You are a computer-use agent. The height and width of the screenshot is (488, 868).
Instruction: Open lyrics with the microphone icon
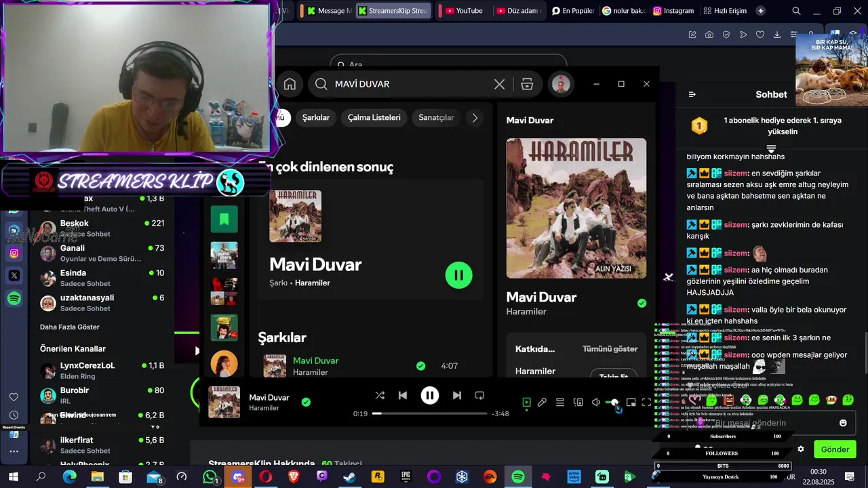coord(542,403)
